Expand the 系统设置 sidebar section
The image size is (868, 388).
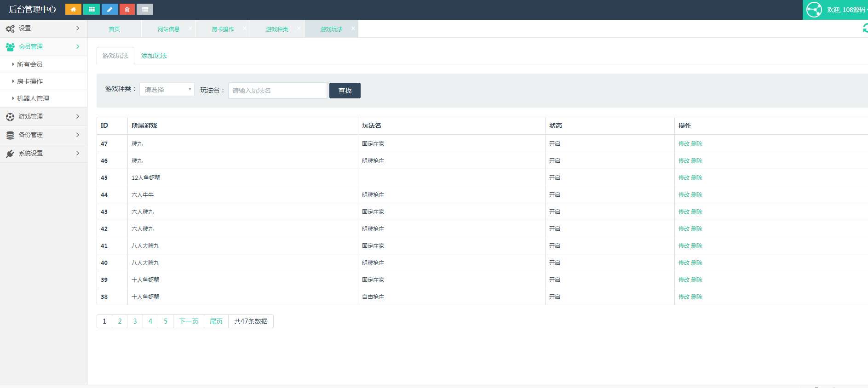click(43, 154)
